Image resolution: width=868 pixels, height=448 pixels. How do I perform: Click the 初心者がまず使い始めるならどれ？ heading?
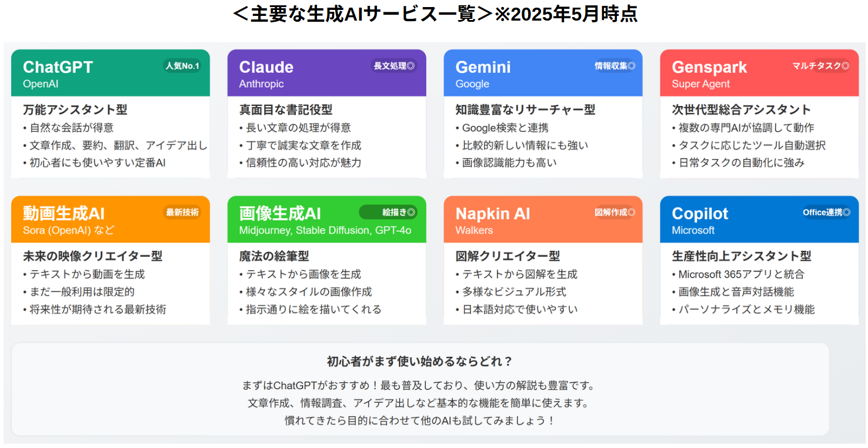tap(420, 361)
